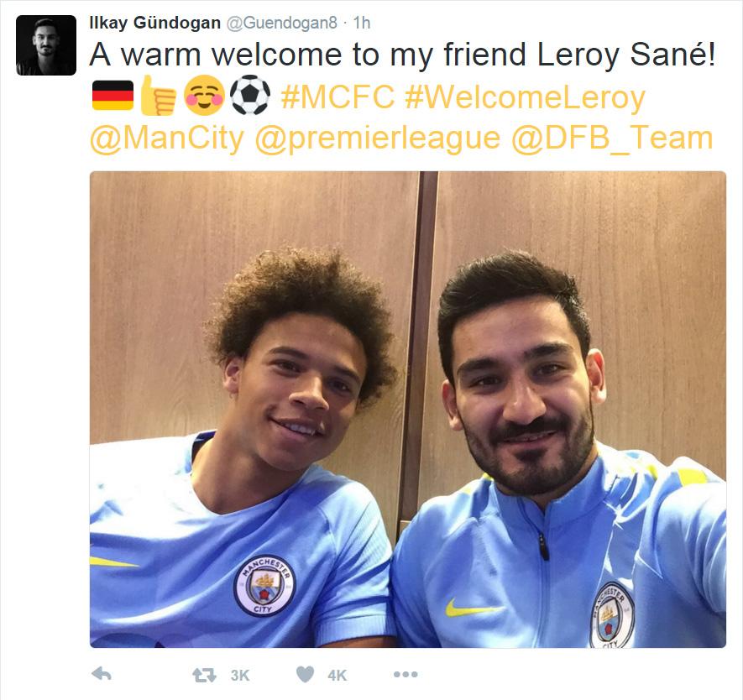Click the reply arrow icon

coord(101,673)
